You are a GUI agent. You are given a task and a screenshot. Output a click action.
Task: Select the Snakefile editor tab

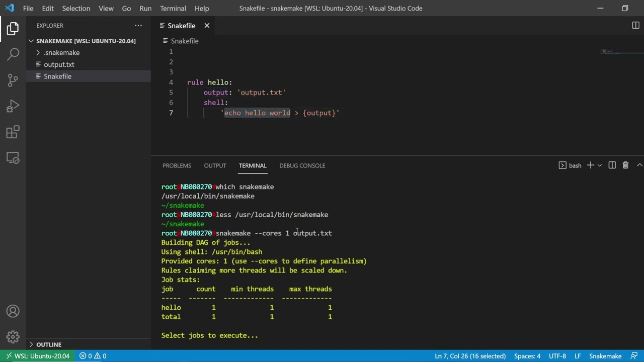pyautogui.click(x=182, y=26)
